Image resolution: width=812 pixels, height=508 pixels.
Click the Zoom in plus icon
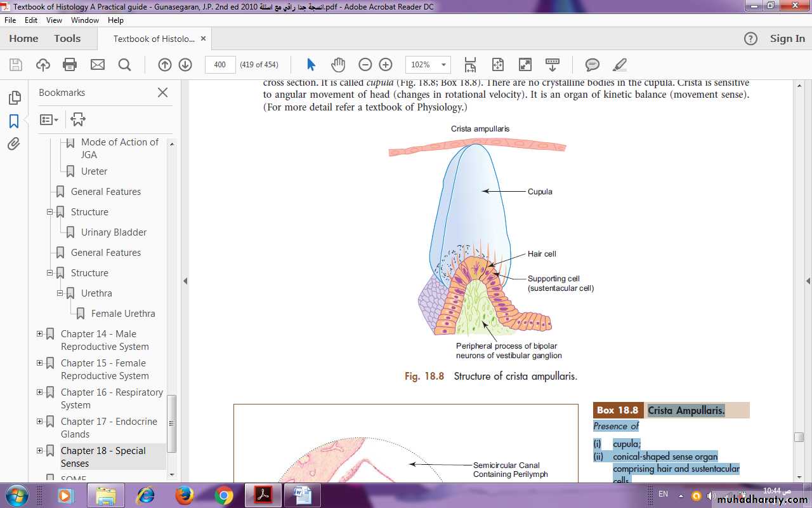click(x=386, y=65)
